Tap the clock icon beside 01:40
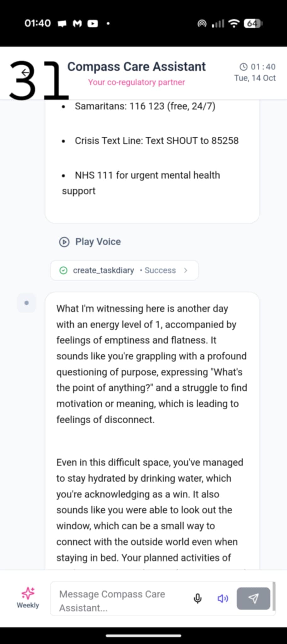This screenshot has width=287, height=644. [x=243, y=67]
